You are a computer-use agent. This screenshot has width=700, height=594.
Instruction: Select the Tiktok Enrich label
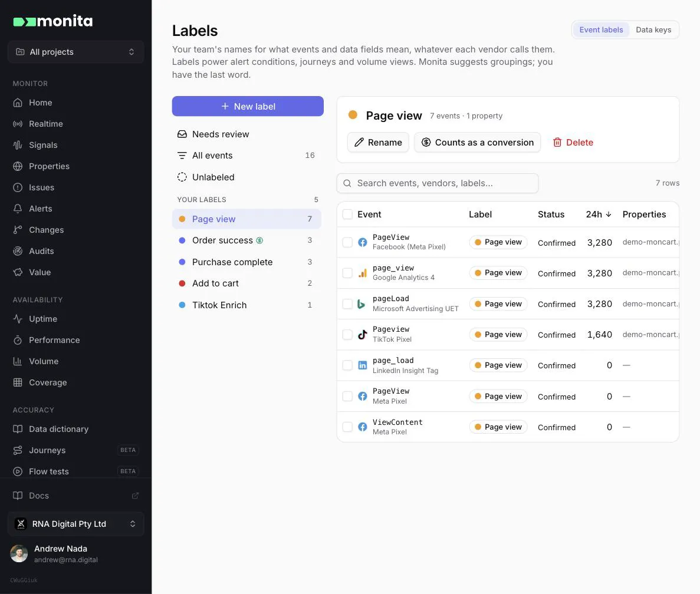coord(247,305)
